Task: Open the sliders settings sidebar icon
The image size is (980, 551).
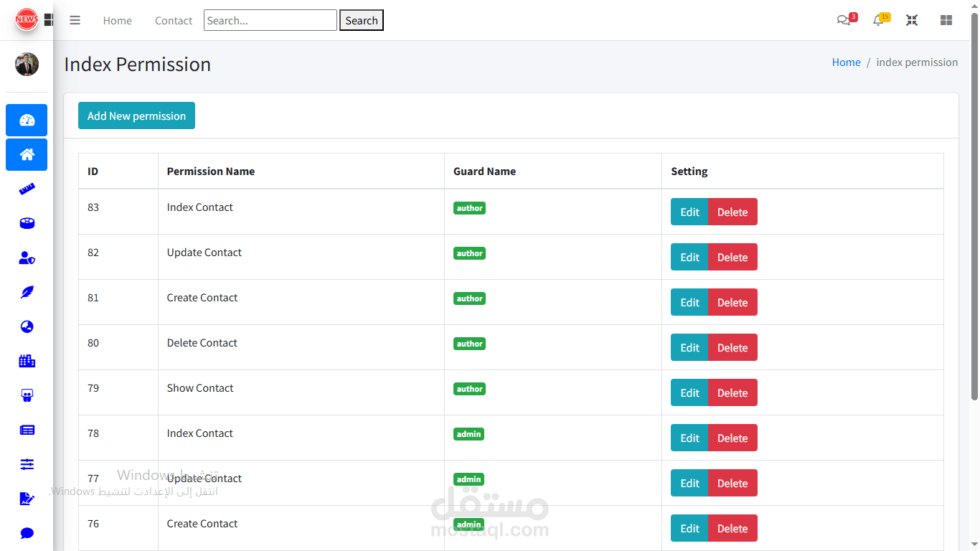Action: point(27,464)
